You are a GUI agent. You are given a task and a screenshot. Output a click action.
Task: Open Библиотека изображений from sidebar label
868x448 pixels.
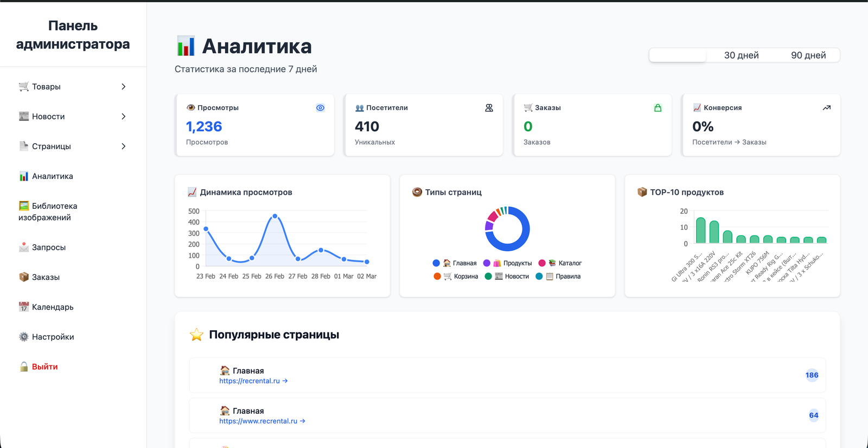tap(48, 212)
